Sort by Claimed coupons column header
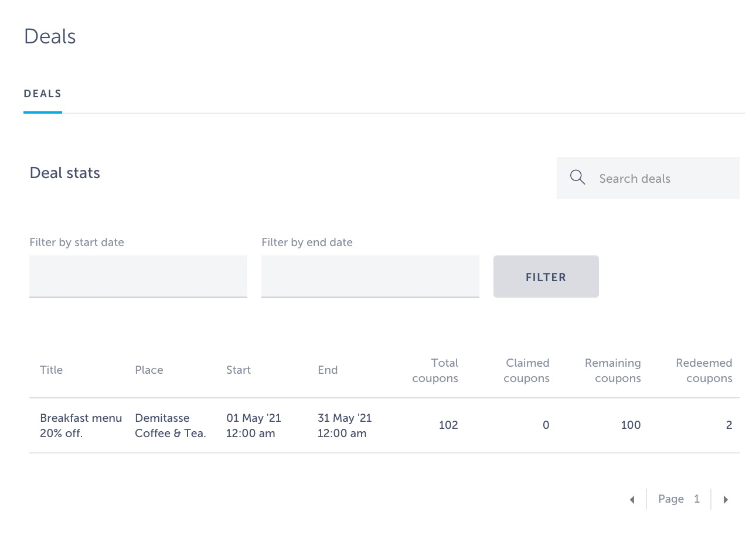Screen dimensions: 756x539 coord(526,370)
